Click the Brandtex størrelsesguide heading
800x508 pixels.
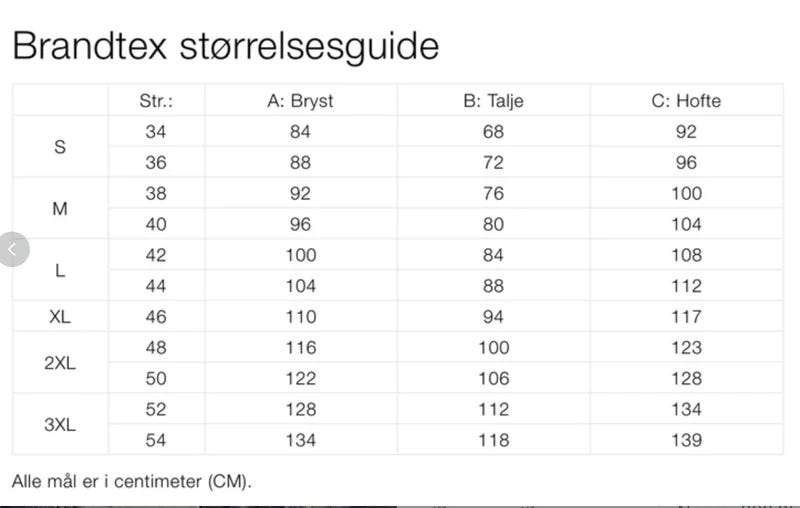[225, 45]
